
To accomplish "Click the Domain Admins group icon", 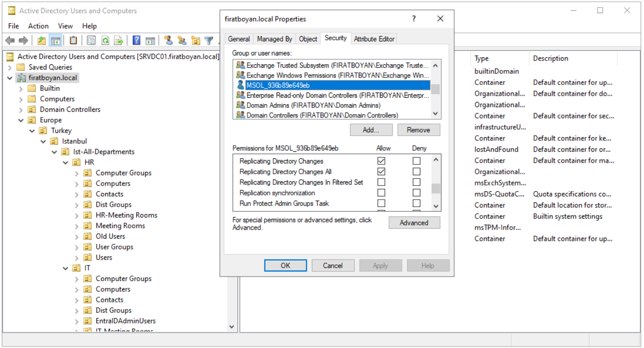I will [x=241, y=105].
